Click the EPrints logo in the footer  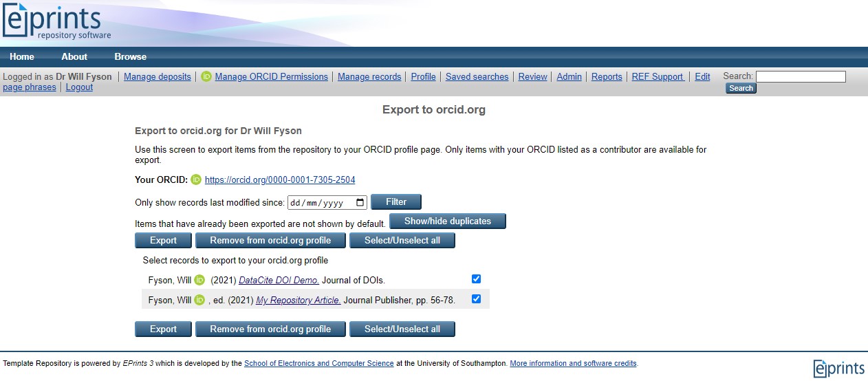838,368
